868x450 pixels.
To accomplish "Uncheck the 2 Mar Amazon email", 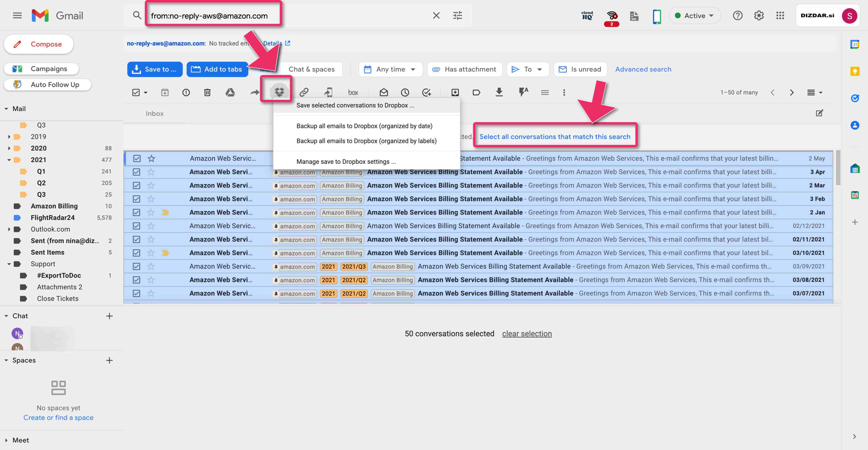I will pos(136,185).
